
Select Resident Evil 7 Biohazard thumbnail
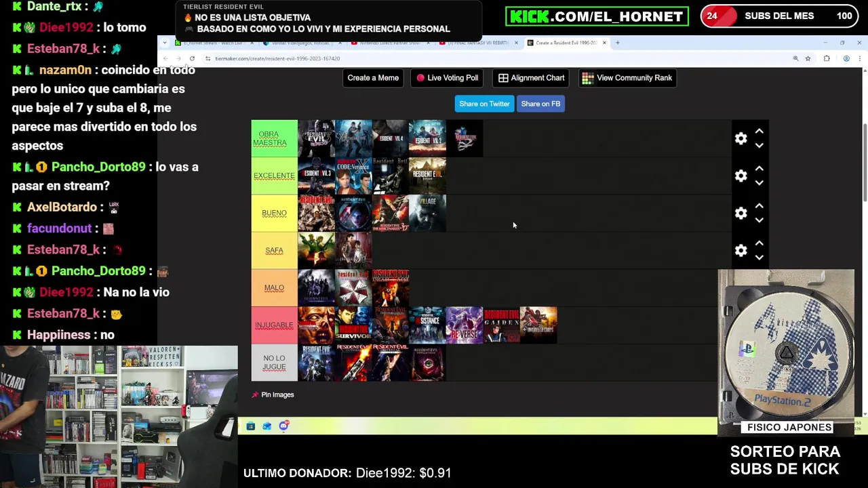point(427,176)
